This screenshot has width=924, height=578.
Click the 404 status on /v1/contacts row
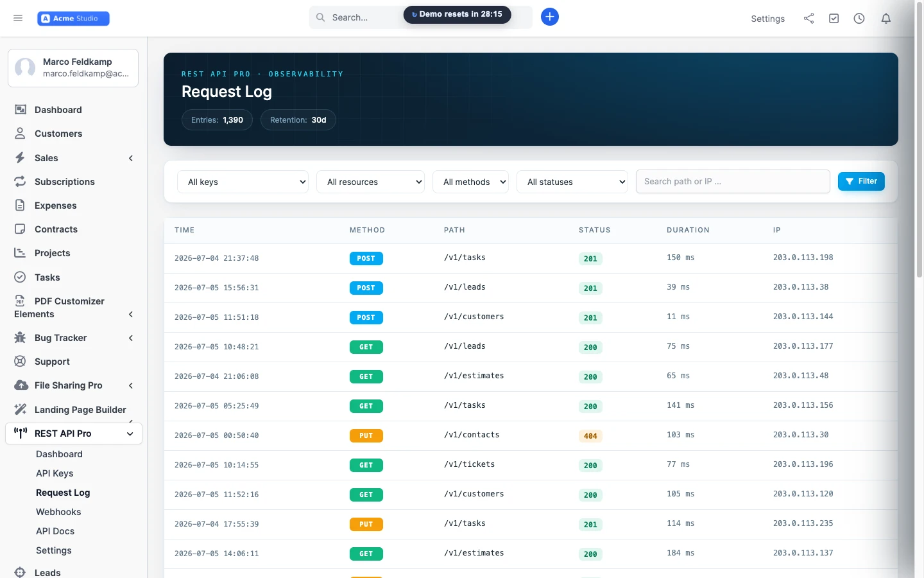point(590,436)
